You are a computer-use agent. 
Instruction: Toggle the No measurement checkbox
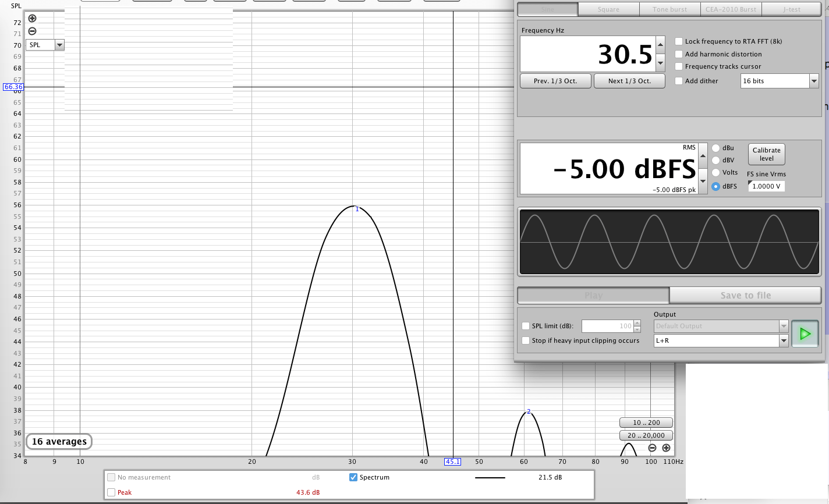(111, 477)
